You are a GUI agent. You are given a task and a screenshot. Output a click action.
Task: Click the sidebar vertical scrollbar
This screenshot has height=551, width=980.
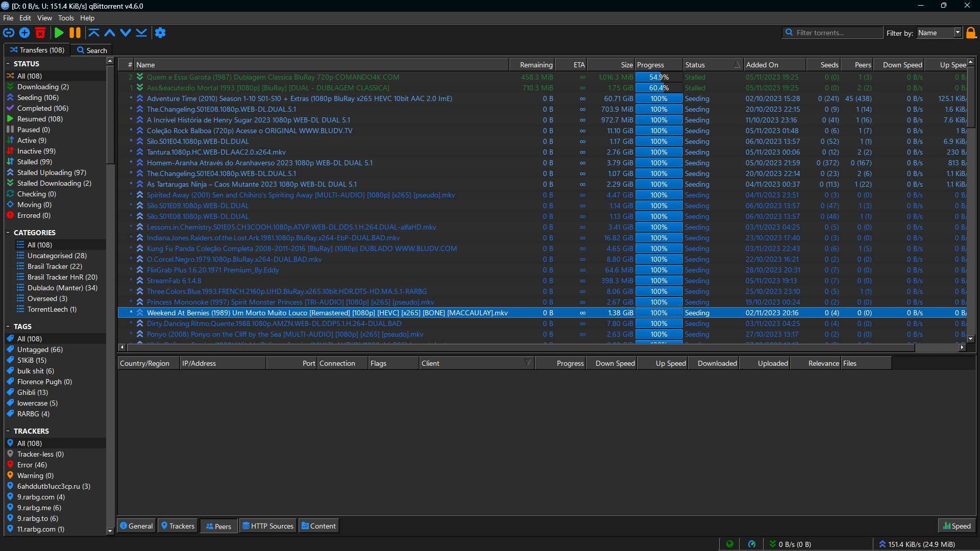[x=110, y=296]
